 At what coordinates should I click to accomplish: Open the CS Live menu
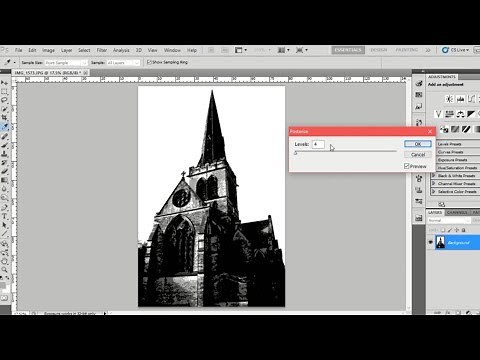456,50
